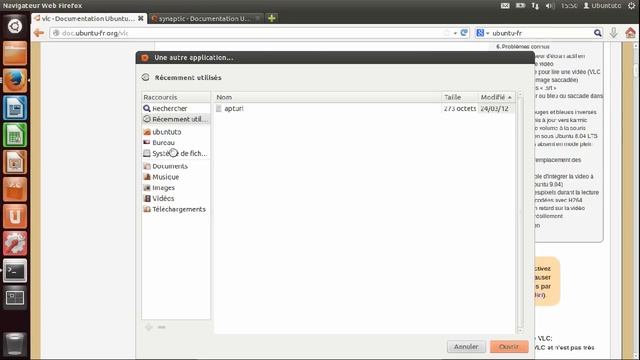Select the apturl file row
The image size is (640, 360).
point(364,108)
